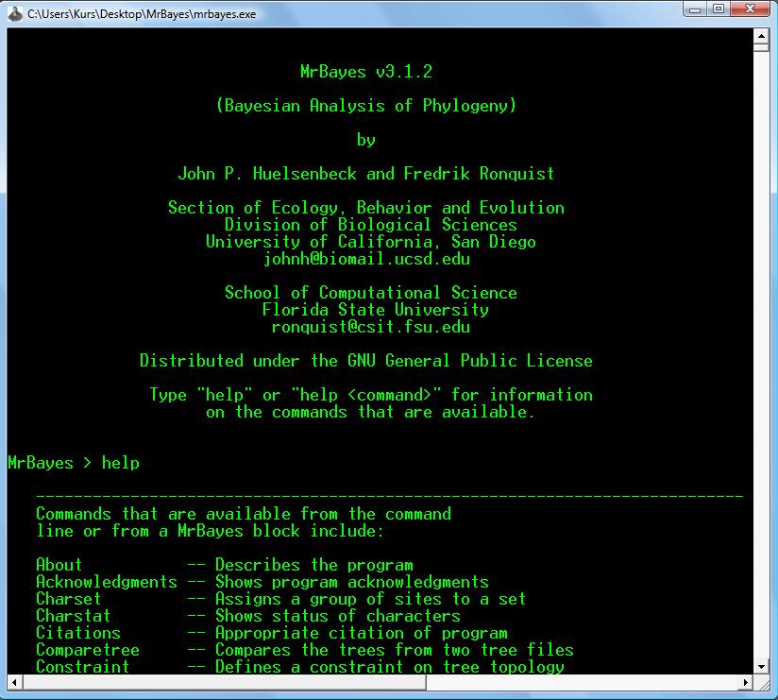Screen dimensions: 778x700
Task: Click the 'Citations' command entry
Action: 78,633
